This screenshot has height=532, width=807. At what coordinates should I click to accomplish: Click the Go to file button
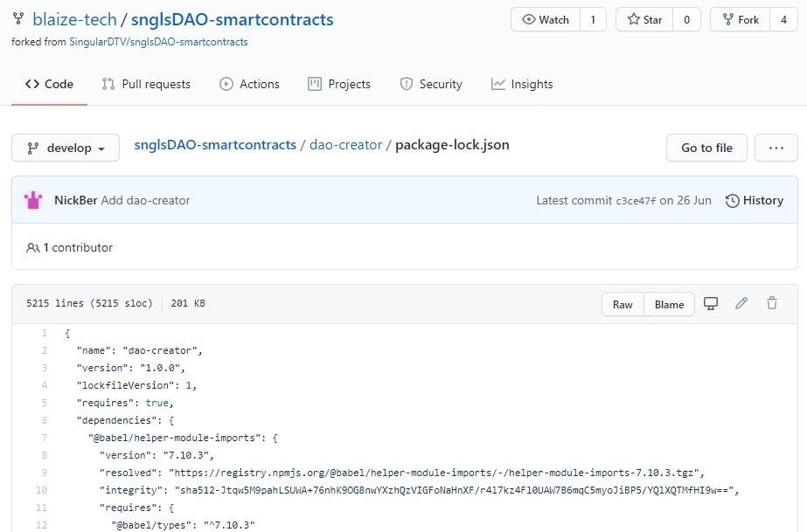(706, 148)
